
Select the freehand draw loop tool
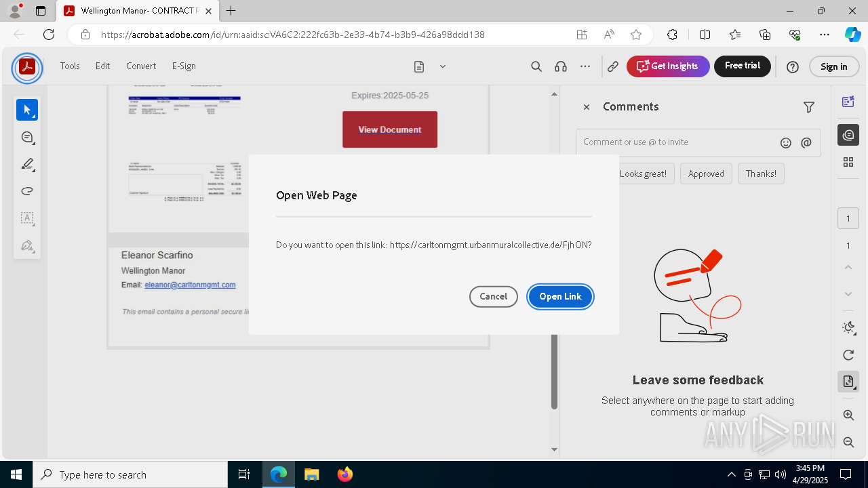click(27, 191)
